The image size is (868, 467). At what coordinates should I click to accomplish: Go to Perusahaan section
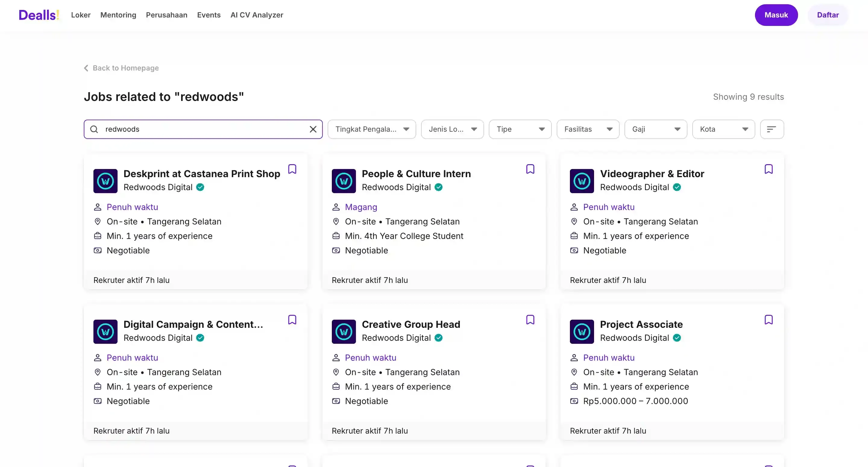pyautogui.click(x=166, y=15)
